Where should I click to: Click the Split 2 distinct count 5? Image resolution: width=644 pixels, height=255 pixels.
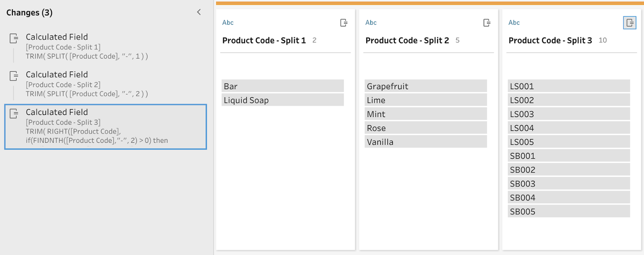[x=457, y=40]
